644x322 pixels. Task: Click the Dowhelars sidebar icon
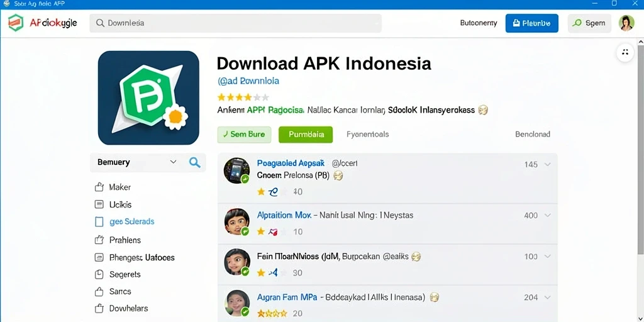pyautogui.click(x=99, y=308)
